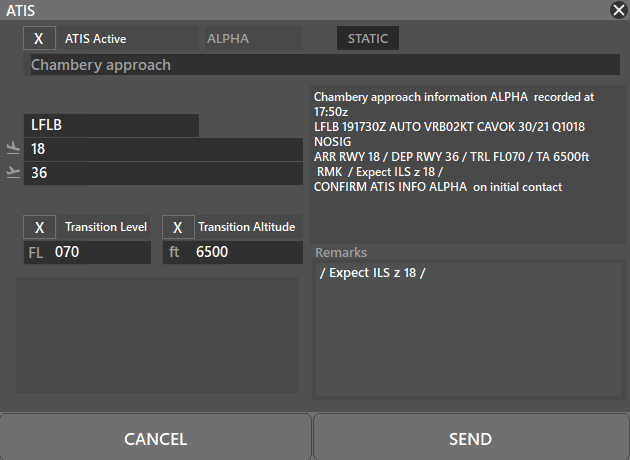630x460 pixels.
Task: Click the 'ARR RWY 18 / DEP RWY 36' preview line
Action: (386, 157)
